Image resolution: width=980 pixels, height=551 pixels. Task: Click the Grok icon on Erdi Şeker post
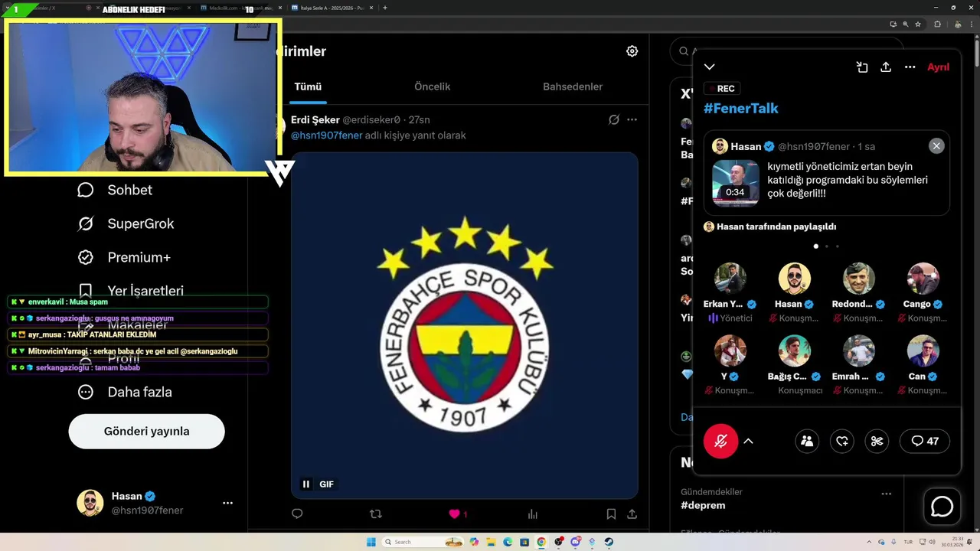coord(613,119)
